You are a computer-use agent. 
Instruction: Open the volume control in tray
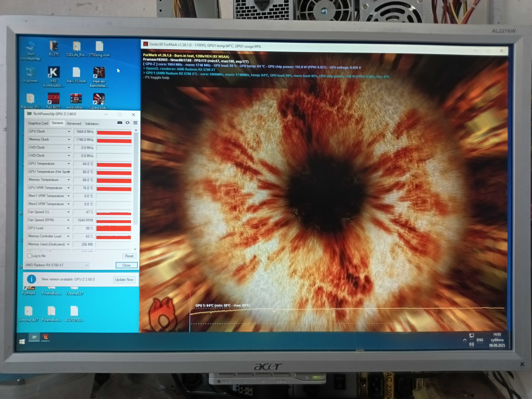point(471,344)
